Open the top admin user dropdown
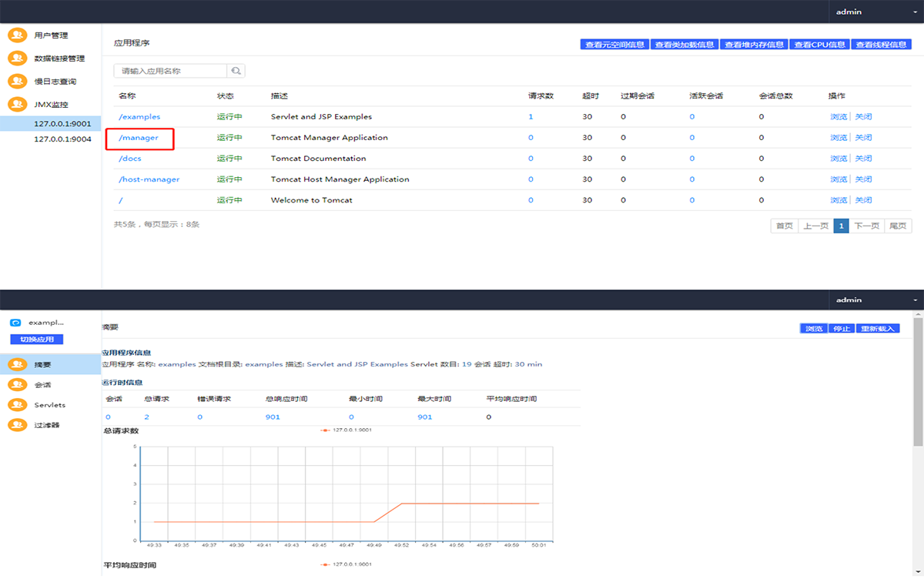This screenshot has width=924, height=579. point(875,12)
